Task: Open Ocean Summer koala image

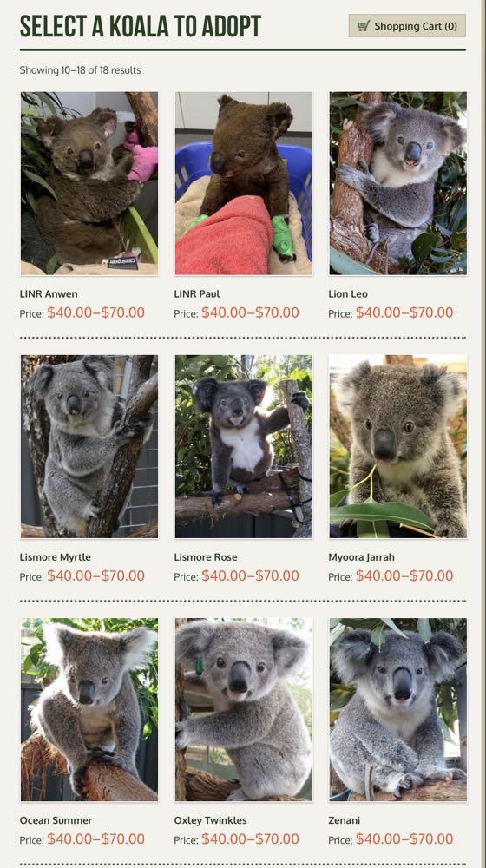Action: click(89, 710)
